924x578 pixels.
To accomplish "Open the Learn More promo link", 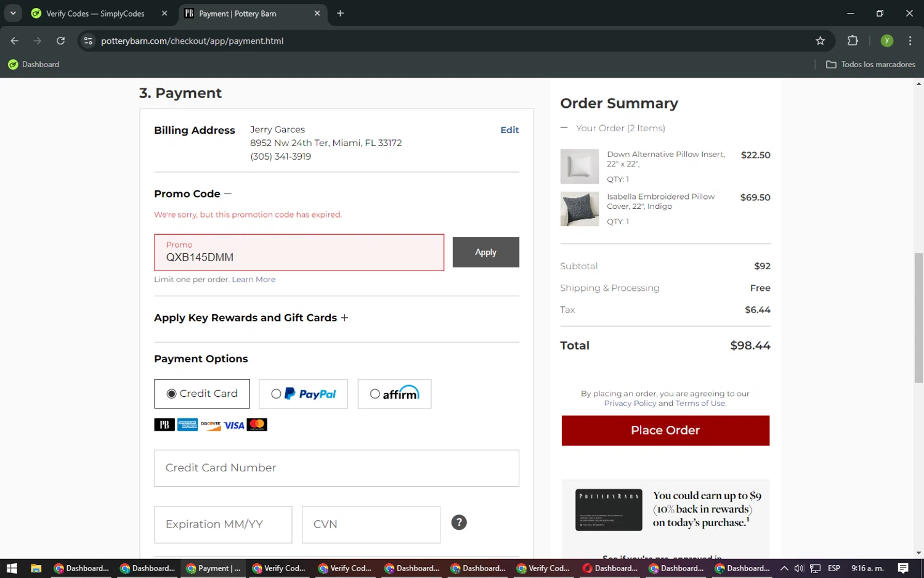I will (x=254, y=280).
